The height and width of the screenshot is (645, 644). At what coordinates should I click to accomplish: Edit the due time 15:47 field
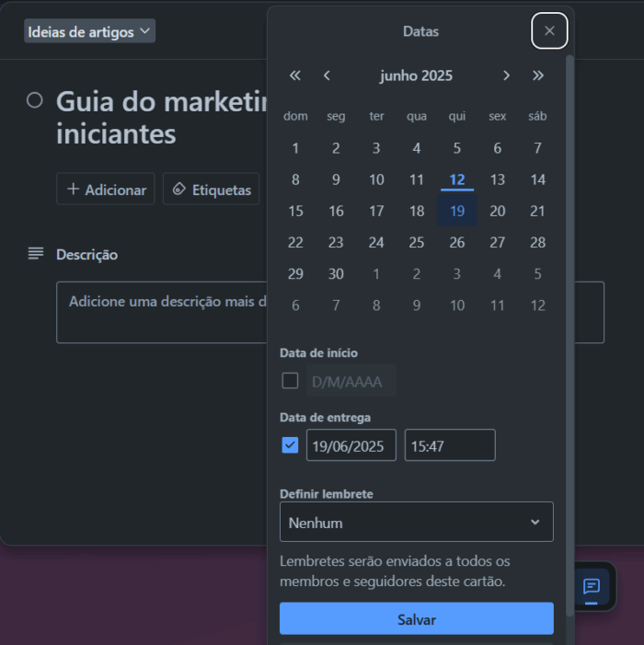450,445
